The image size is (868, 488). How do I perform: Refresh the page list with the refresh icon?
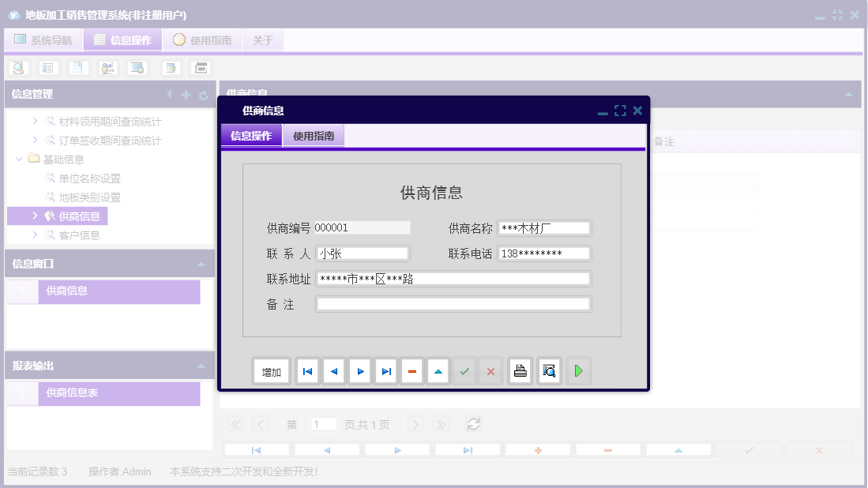click(x=473, y=424)
